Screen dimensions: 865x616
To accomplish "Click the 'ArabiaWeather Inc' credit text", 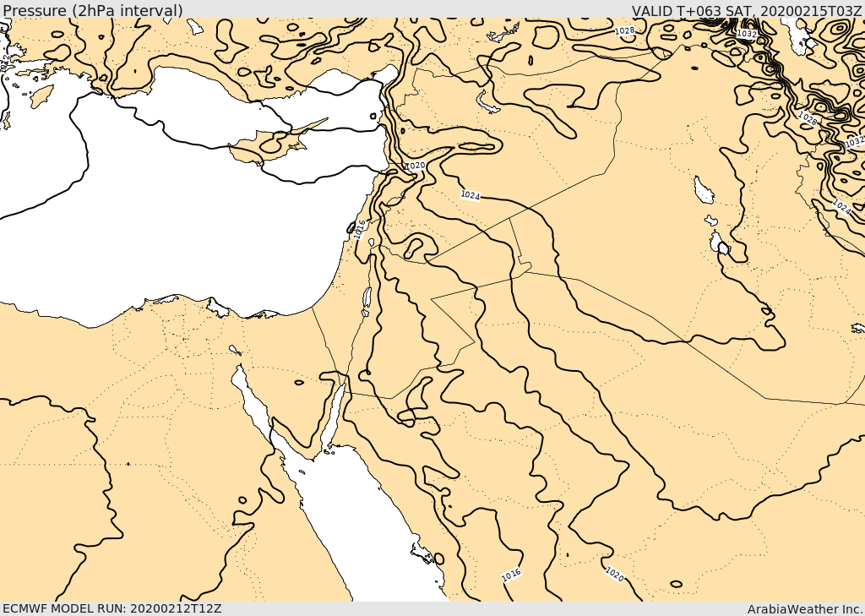I will pyautogui.click(x=805, y=609).
